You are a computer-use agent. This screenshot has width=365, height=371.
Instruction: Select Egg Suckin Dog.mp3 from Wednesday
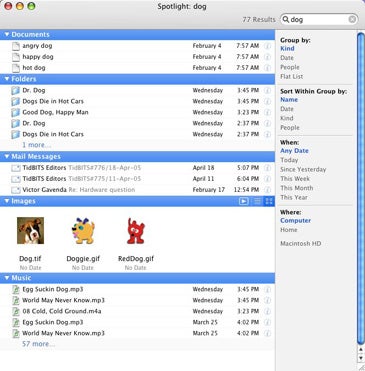(x=137, y=289)
